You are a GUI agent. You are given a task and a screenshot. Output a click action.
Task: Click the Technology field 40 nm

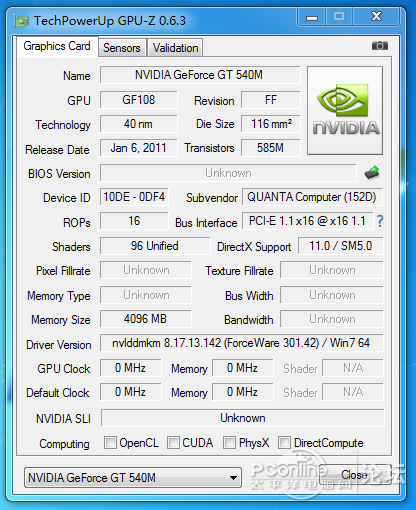138,124
